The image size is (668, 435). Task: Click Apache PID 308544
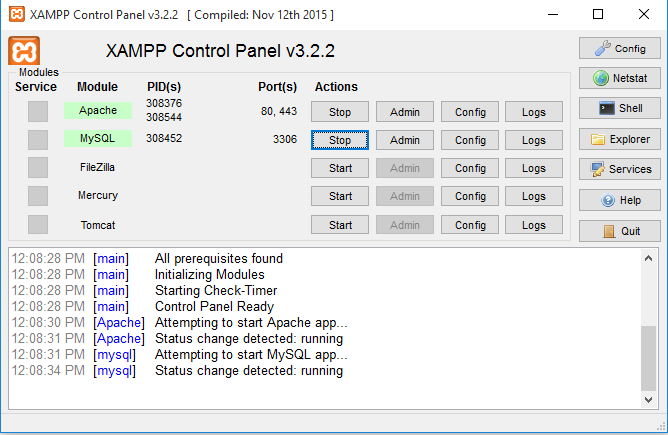(x=164, y=117)
